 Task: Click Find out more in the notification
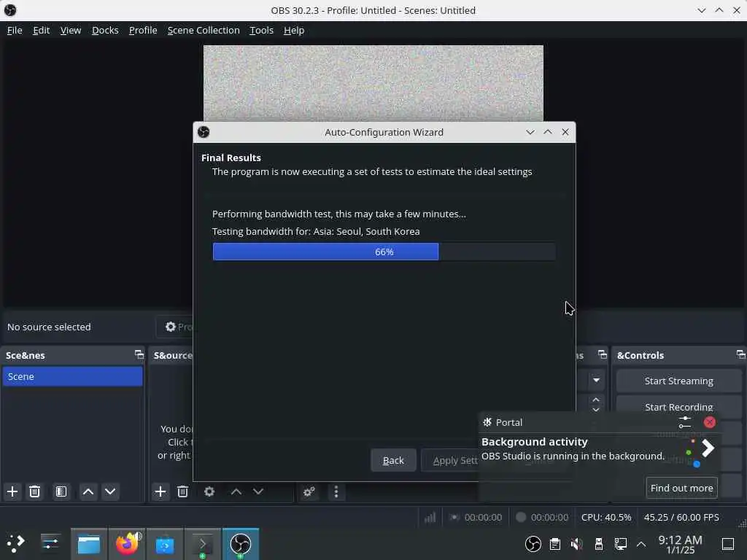tap(682, 488)
